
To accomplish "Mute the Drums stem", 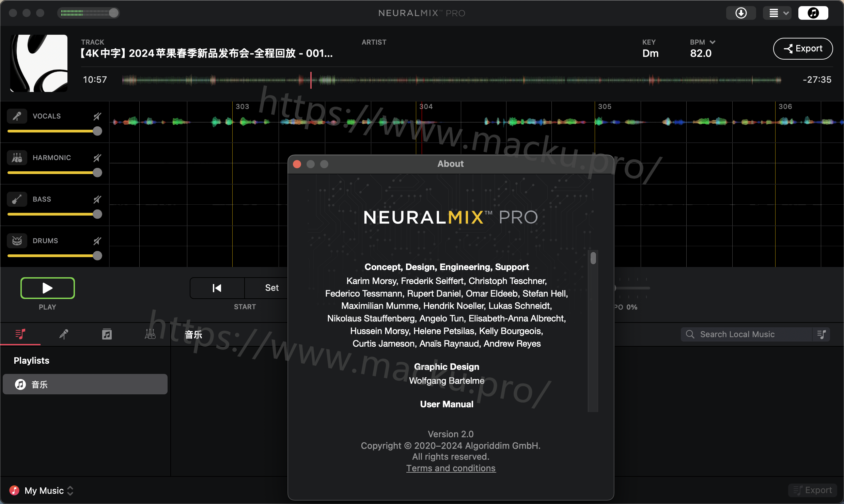I will coord(97,241).
